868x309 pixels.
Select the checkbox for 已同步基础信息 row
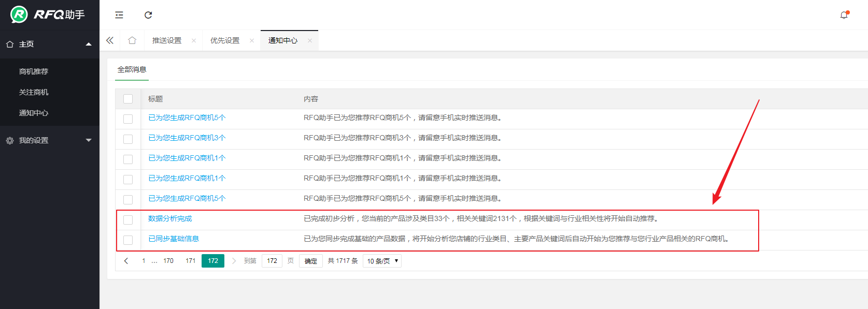tap(128, 240)
